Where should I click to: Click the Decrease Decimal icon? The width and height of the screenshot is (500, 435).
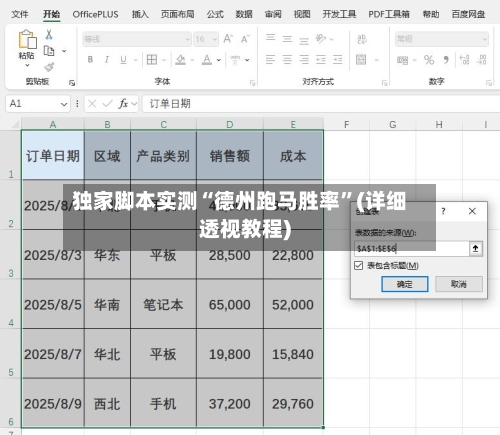tap(481, 60)
